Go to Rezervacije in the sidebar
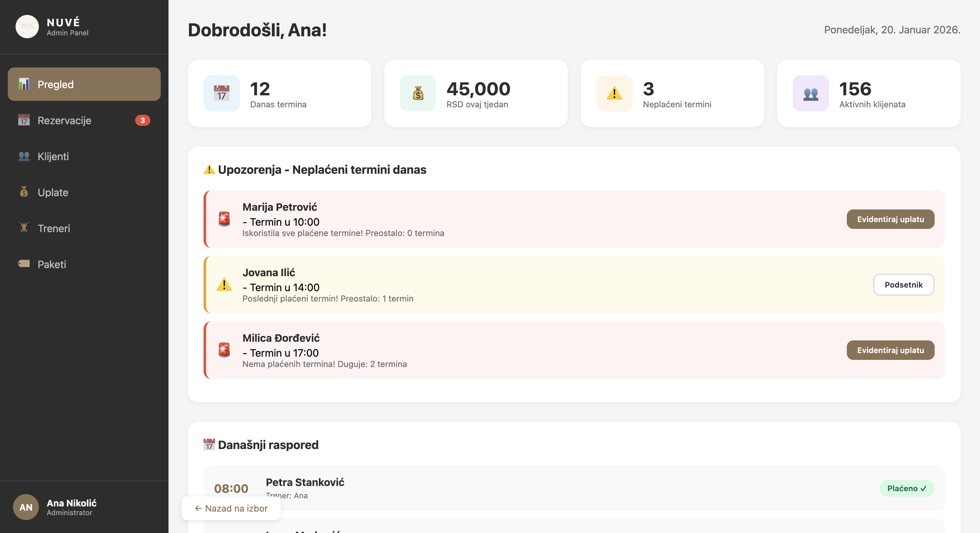This screenshot has height=533, width=980. coord(84,120)
